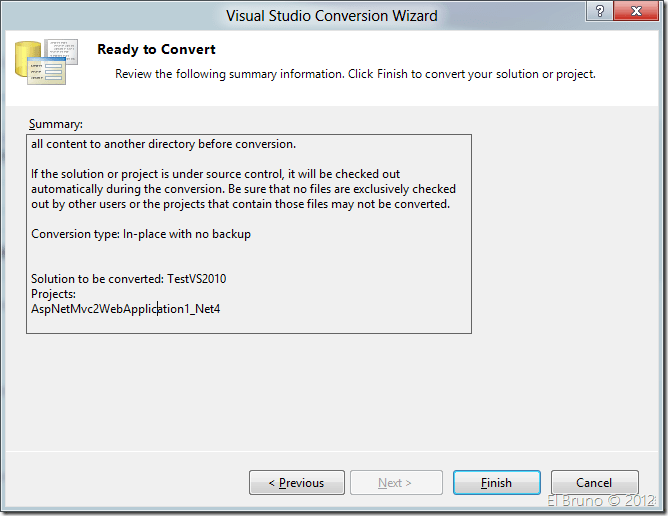Click the 'Visual Studio Conversion Wizard' title bar
The image size is (668, 516).
[332, 15]
